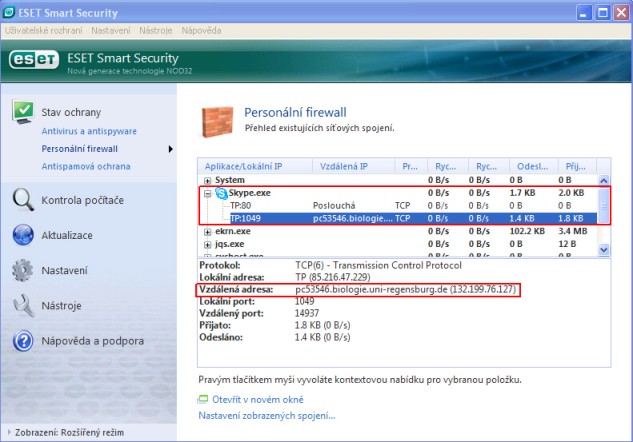This screenshot has width=633, height=442.
Task: Click the new window icon beside Otevřít
Action: tap(203, 400)
